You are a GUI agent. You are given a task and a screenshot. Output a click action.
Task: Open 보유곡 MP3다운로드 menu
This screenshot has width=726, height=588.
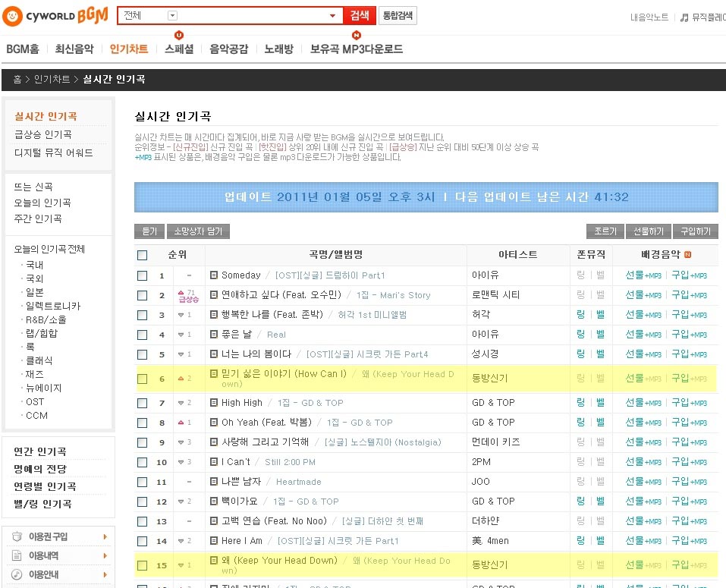(357, 49)
